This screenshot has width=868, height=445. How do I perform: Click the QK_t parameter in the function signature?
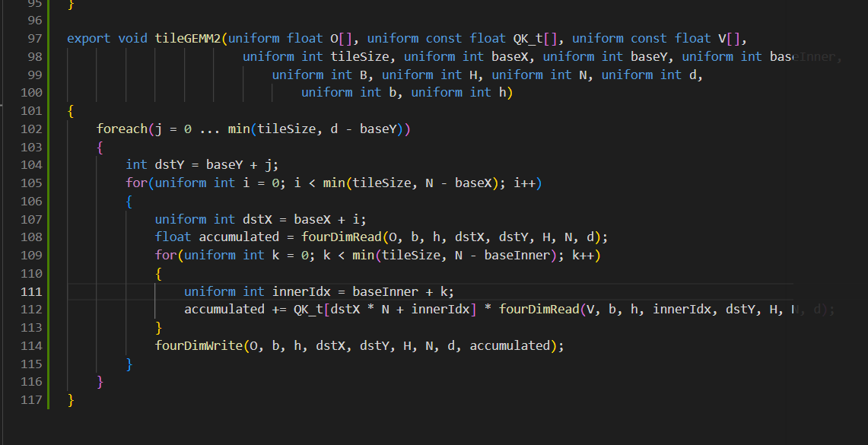click(x=528, y=39)
